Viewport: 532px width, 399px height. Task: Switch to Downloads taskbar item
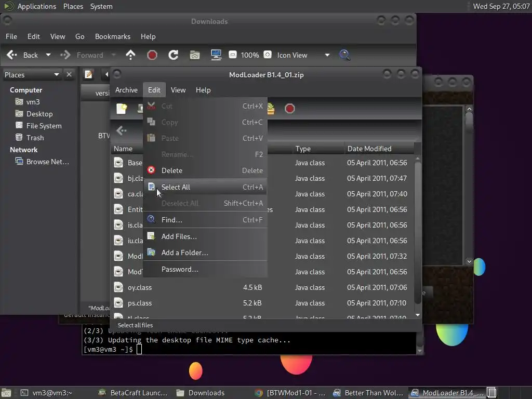click(201, 393)
